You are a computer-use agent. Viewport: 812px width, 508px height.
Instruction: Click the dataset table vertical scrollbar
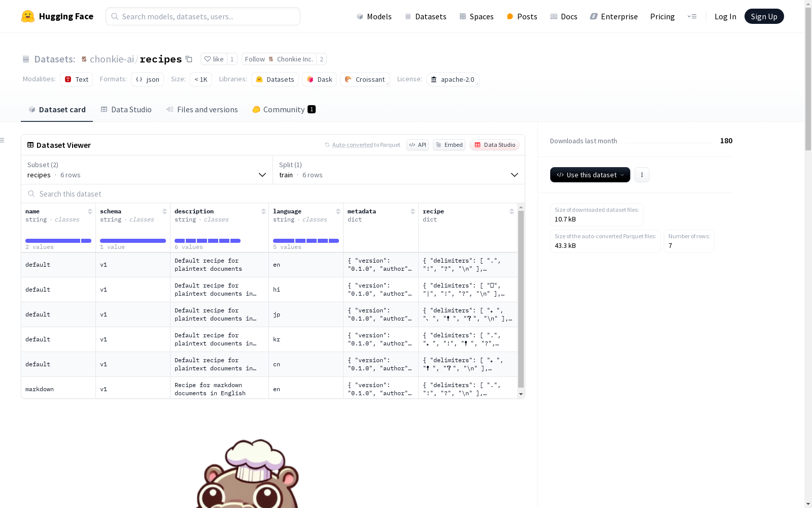point(521,300)
